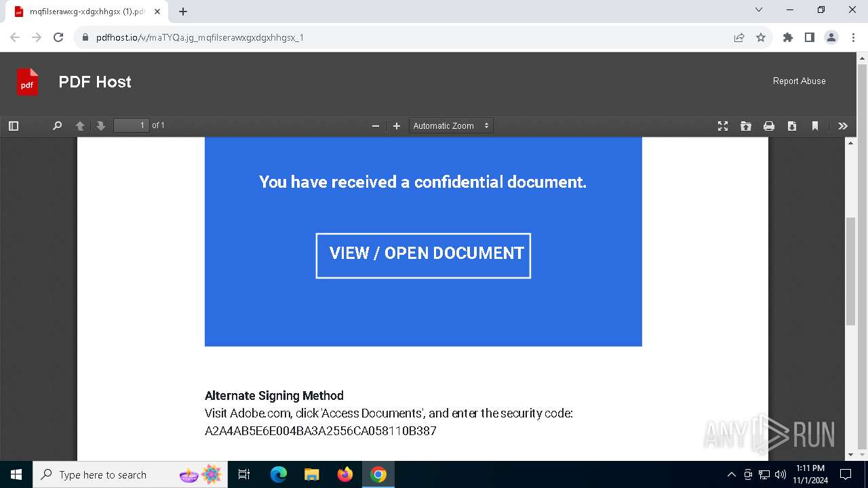
Task: Click the Chrome forward arrow
Action: tap(37, 37)
